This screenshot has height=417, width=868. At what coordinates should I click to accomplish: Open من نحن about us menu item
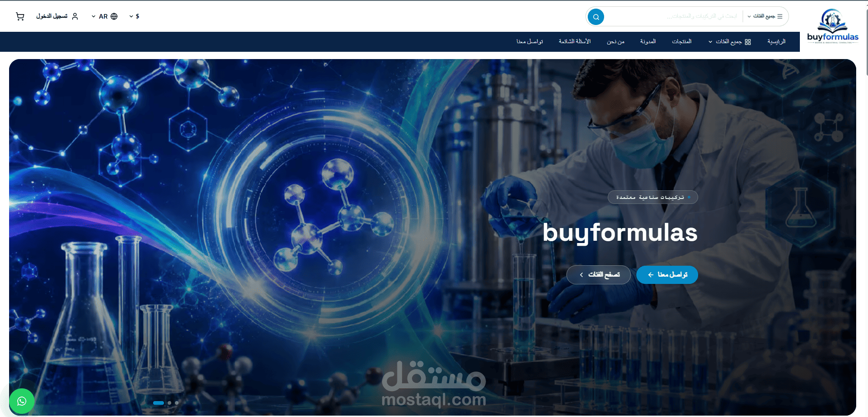pos(615,42)
